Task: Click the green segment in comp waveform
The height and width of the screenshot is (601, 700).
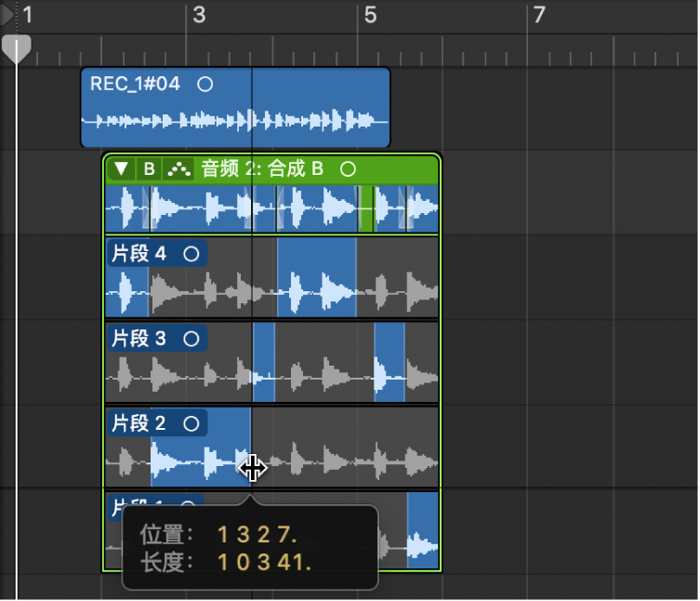Action: tap(366, 209)
